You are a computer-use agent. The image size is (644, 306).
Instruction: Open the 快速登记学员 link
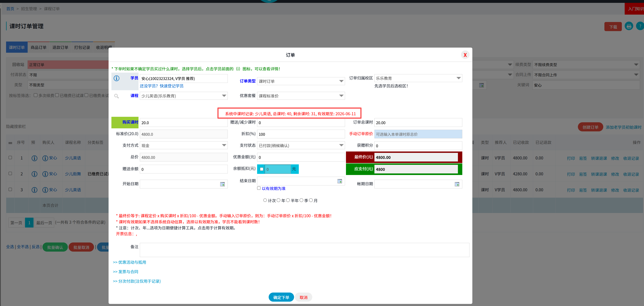click(x=171, y=86)
